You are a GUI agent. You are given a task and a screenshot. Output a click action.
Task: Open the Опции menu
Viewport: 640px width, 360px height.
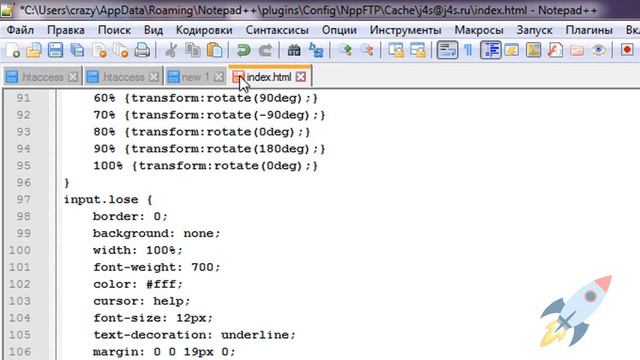click(x=339, y=30)
